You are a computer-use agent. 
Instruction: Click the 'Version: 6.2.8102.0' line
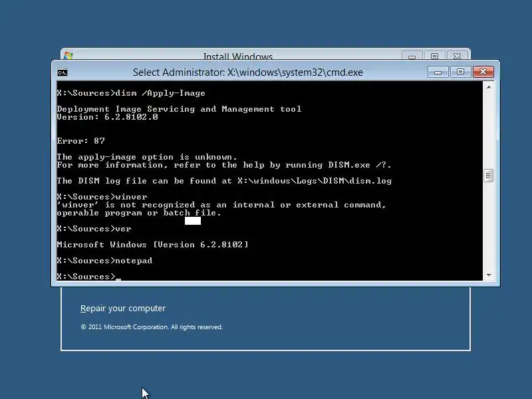tap(107, 117)
